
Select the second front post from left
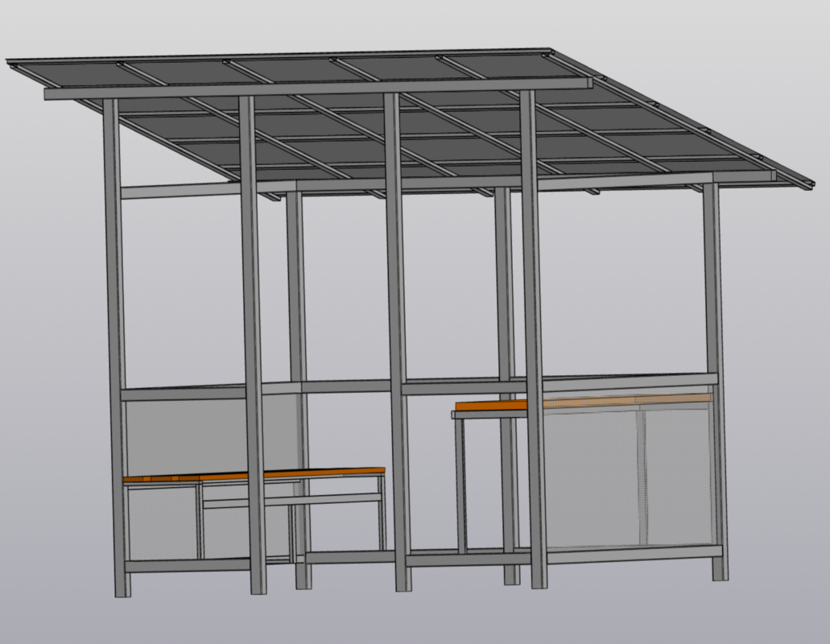(x=253, y=345)
